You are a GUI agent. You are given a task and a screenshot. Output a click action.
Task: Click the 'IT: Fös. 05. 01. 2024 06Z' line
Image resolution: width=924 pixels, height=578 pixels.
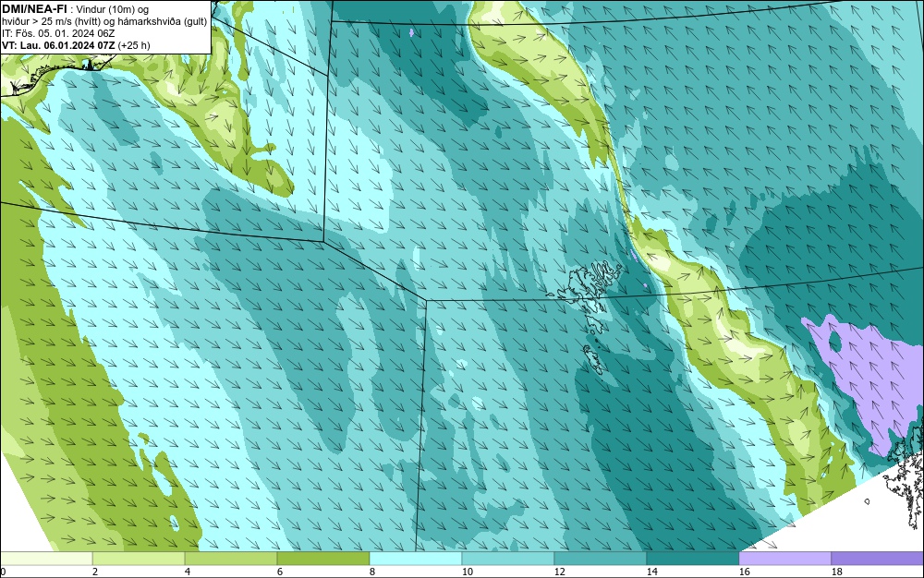58,33
